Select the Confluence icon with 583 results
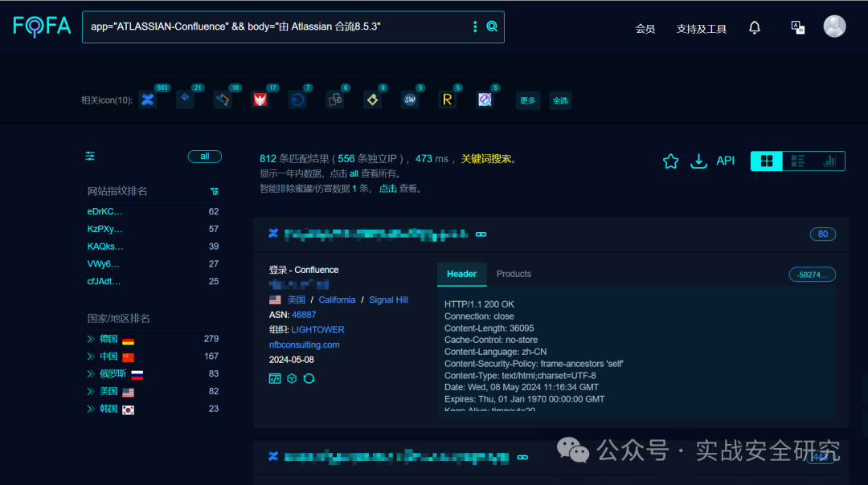The image size is (868, 485). (x=148, y=100)
